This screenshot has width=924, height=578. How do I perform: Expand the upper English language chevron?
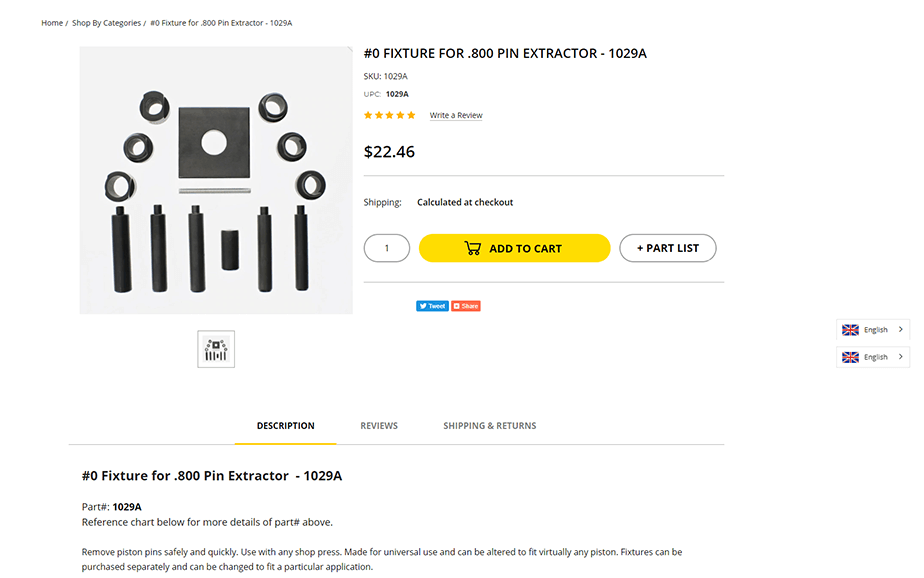(x=900, y=330)
